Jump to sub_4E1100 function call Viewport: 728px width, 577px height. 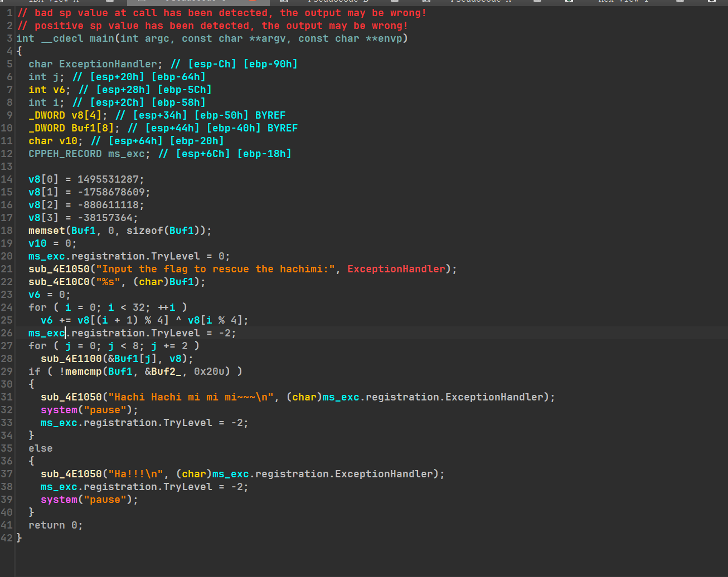(x=71, y=359)
